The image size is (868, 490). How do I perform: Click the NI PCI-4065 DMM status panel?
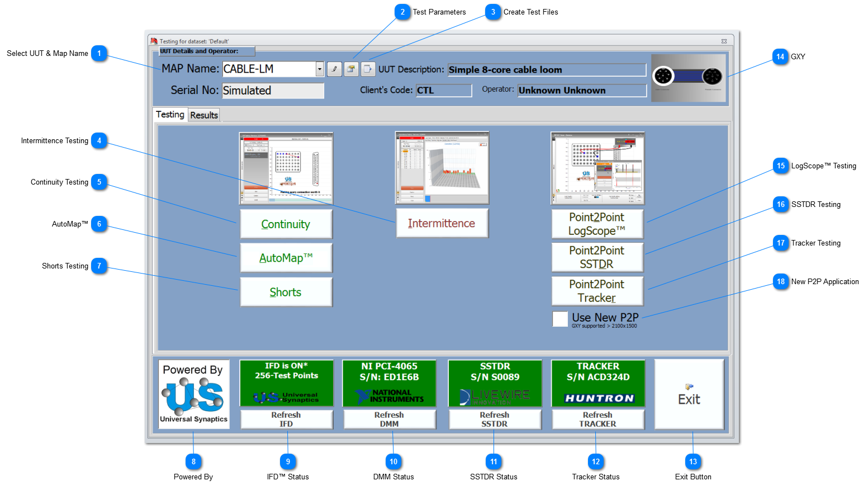coord(389,383)
